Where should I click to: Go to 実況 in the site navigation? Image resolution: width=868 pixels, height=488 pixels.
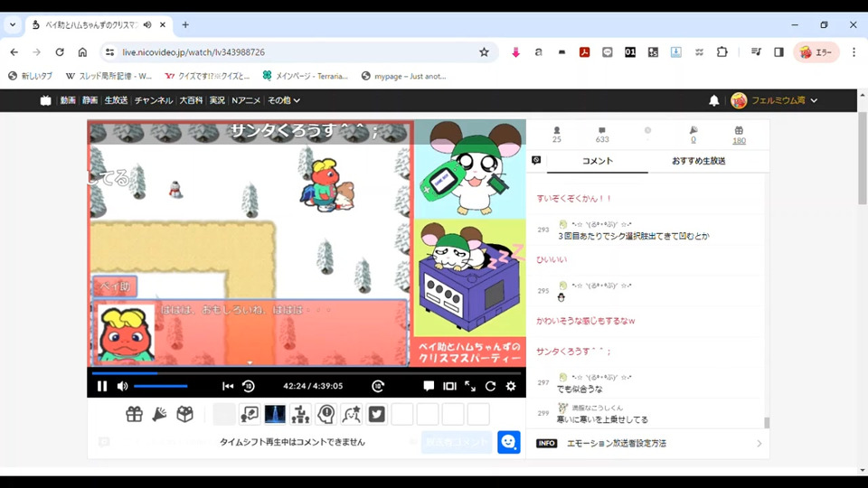217,100
